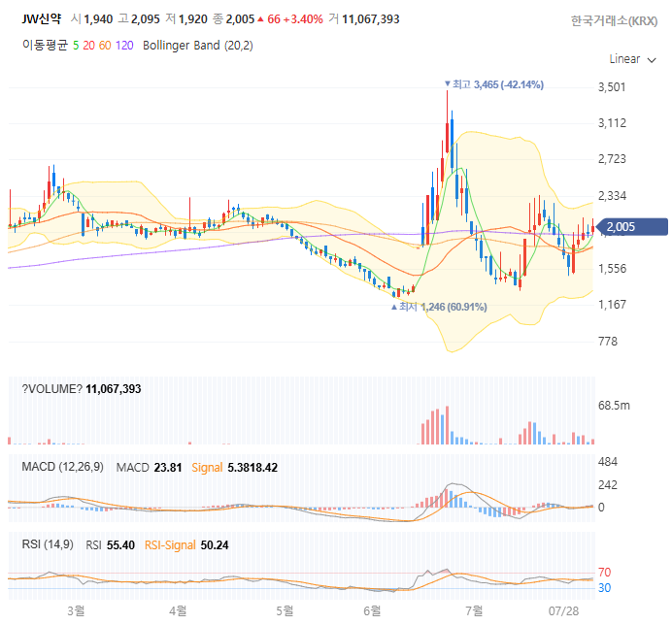672x625 pixels.
Task: Click the 6월 date axis label
Action: tap(372, 610)
